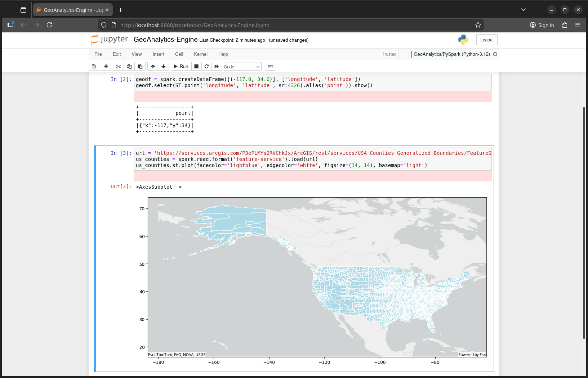Click the Python logo icon
This screenshot has width=588, height=378.
(x=463, y=40)
